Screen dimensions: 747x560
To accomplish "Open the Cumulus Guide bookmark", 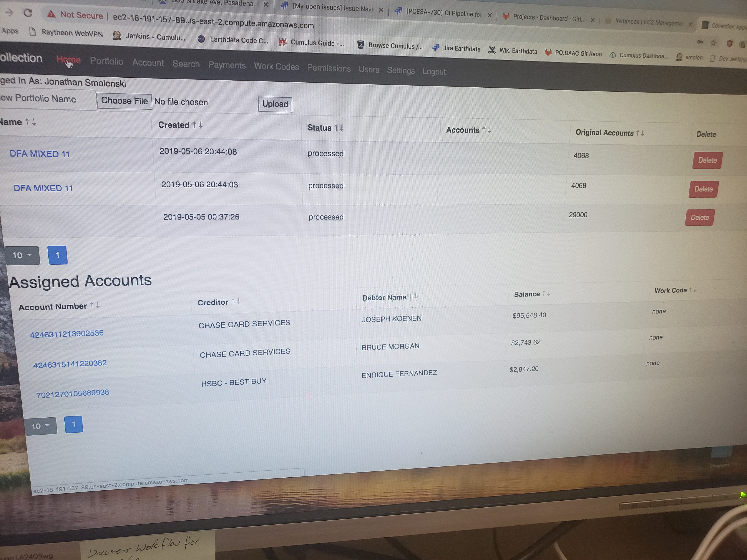I will point(311,43).
